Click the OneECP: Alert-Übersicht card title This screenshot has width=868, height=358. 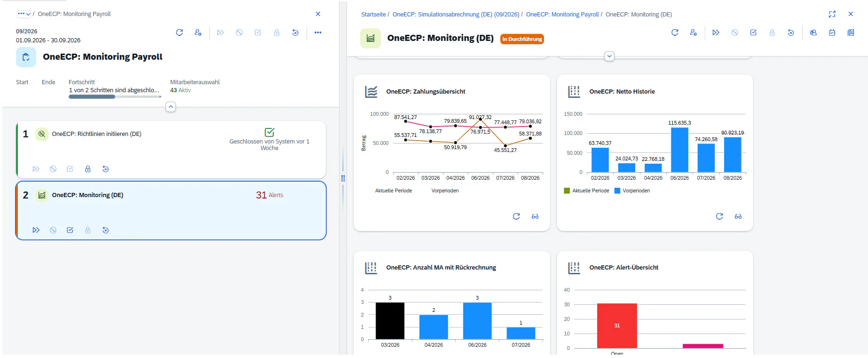pos(623,268)
